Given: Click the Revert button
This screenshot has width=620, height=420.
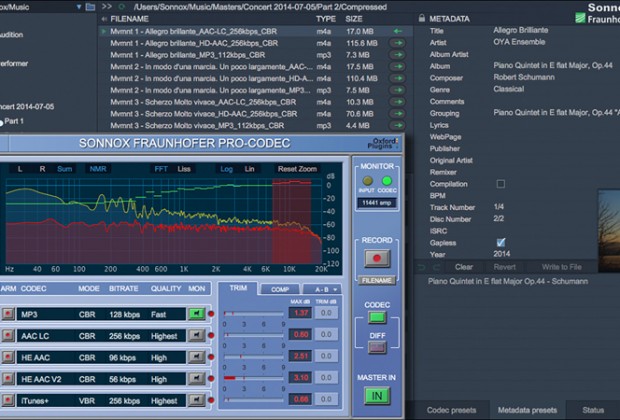Looking at the screenshot, I should pyautogui.click(x=504, y=267).
